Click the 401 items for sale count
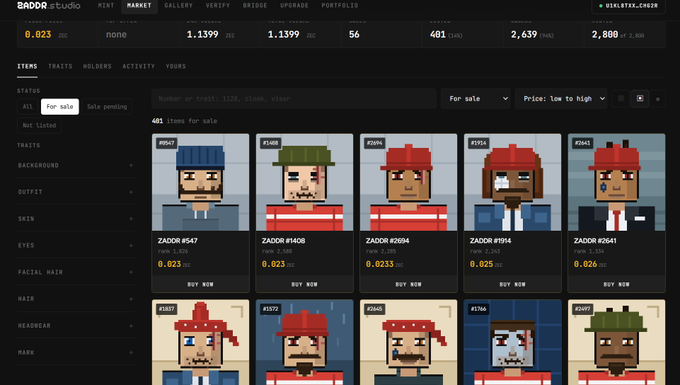Screen dimensions: 680x385 click(185, 121)
